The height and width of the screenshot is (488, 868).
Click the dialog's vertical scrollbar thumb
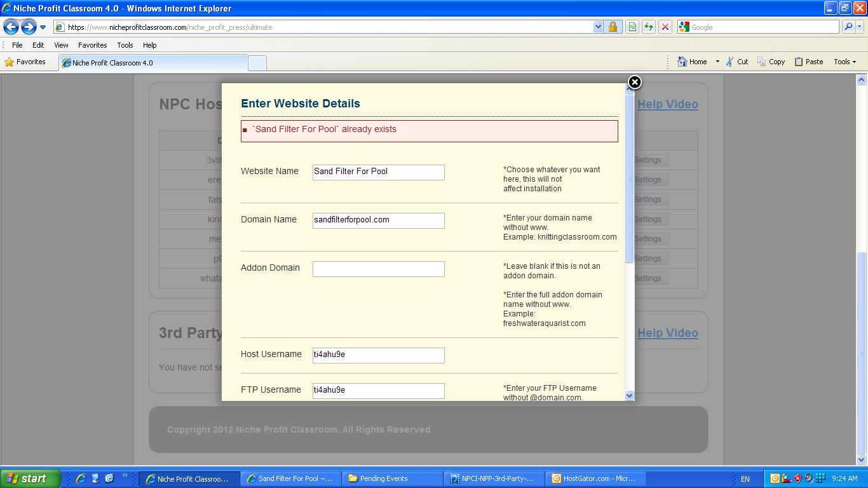coord(629,178)
